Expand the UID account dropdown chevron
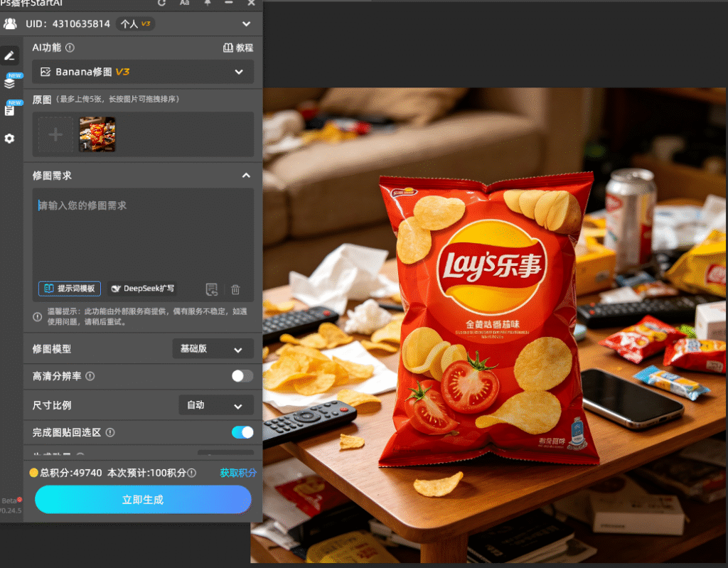 click(x=246, y=23)
